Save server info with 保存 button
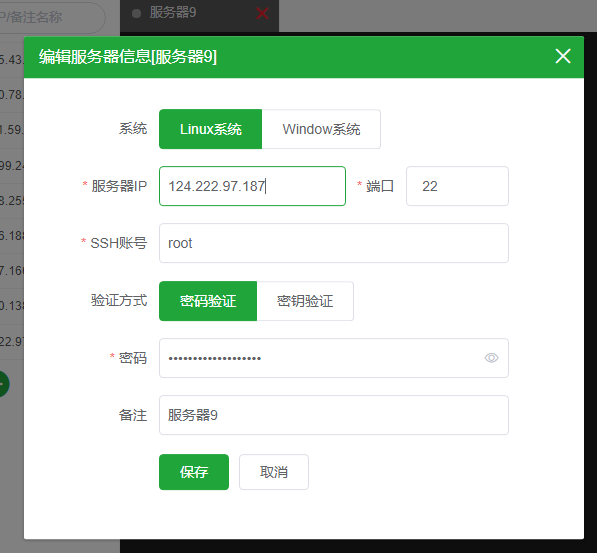Image resolution: width=597 pixels, height=553 pixels. 194,472
